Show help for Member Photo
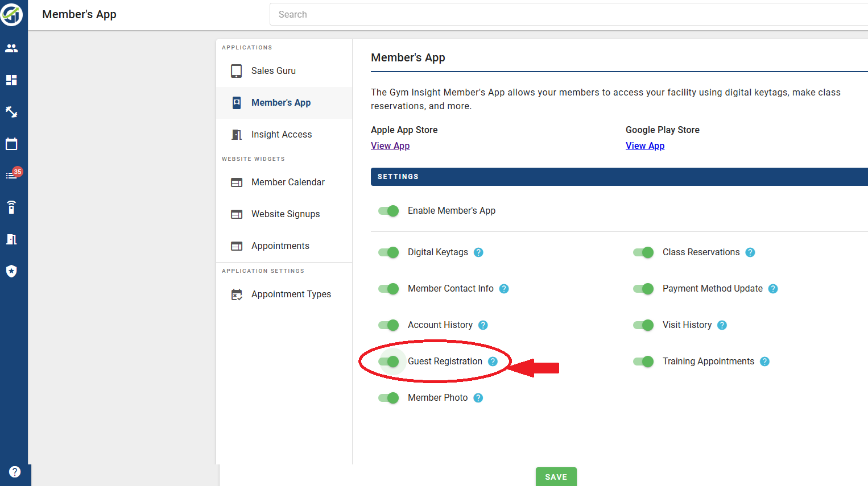This screenshot has height=486, width=868. pos(478,398)
